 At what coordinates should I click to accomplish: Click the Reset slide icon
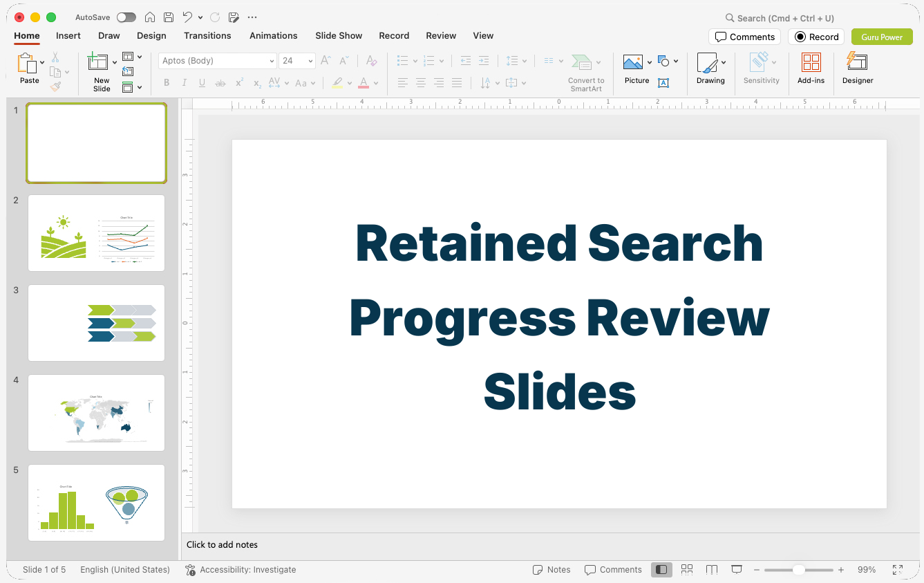pyautogui.click(x=128, y=71)
